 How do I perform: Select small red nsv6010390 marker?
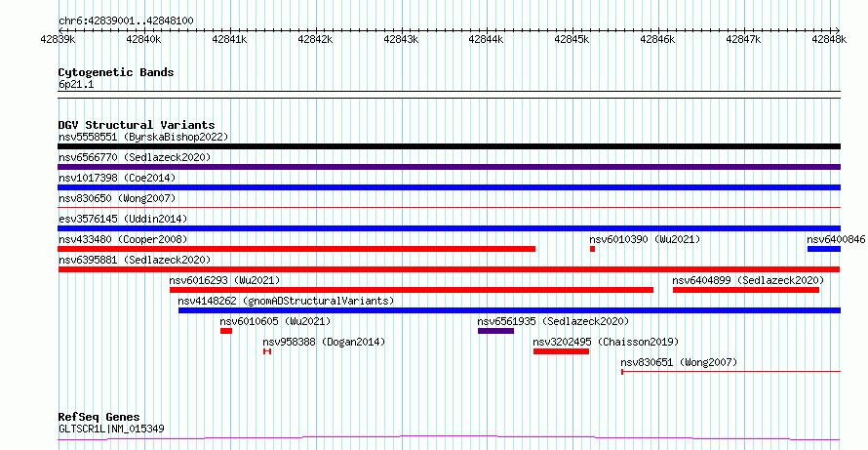pos(592,249)
